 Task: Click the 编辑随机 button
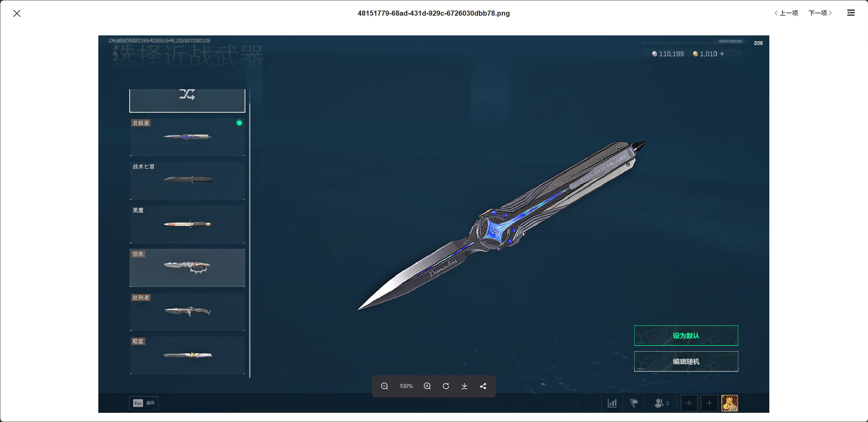pyautogui.click(x=686, y=361)
